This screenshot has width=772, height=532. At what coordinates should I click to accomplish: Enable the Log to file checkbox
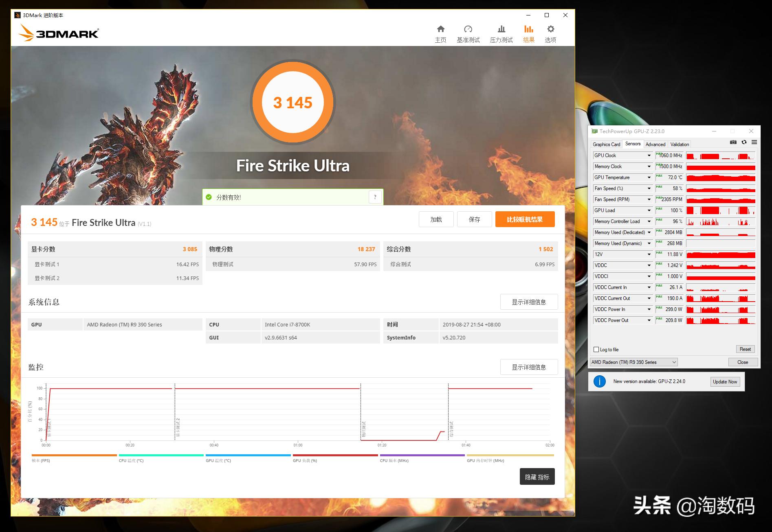[x=596, y=349]
